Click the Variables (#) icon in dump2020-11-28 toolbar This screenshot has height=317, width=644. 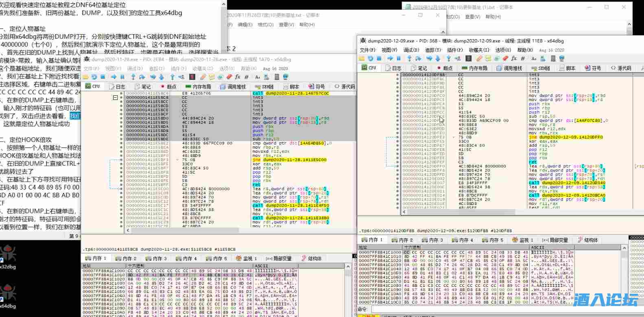pos(247,77)
